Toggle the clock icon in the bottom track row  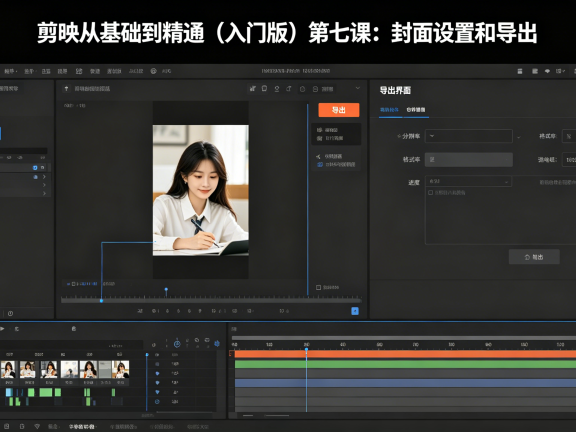157,402
